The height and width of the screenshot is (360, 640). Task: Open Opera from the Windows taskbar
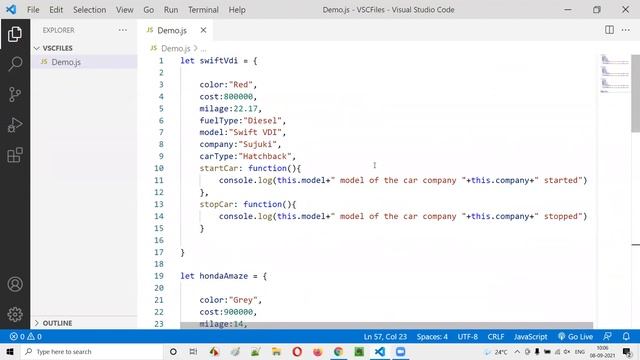pos(297,351)
